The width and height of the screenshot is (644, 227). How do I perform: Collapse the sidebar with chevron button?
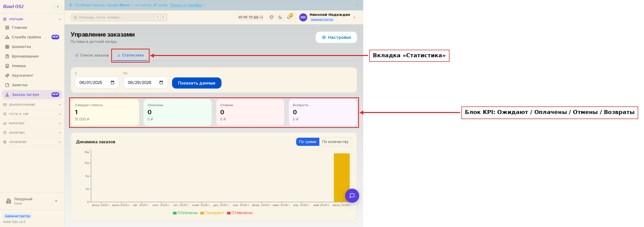58,7
